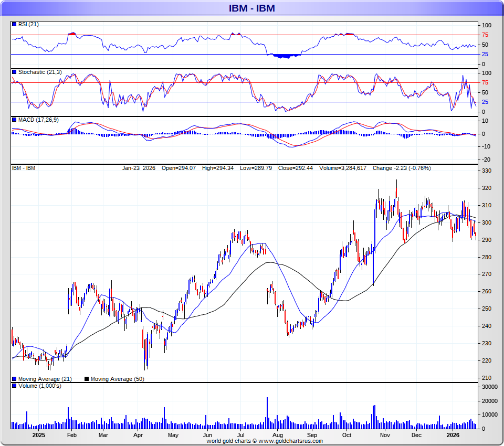Click the 30000 volume axis label

[489, 387]
